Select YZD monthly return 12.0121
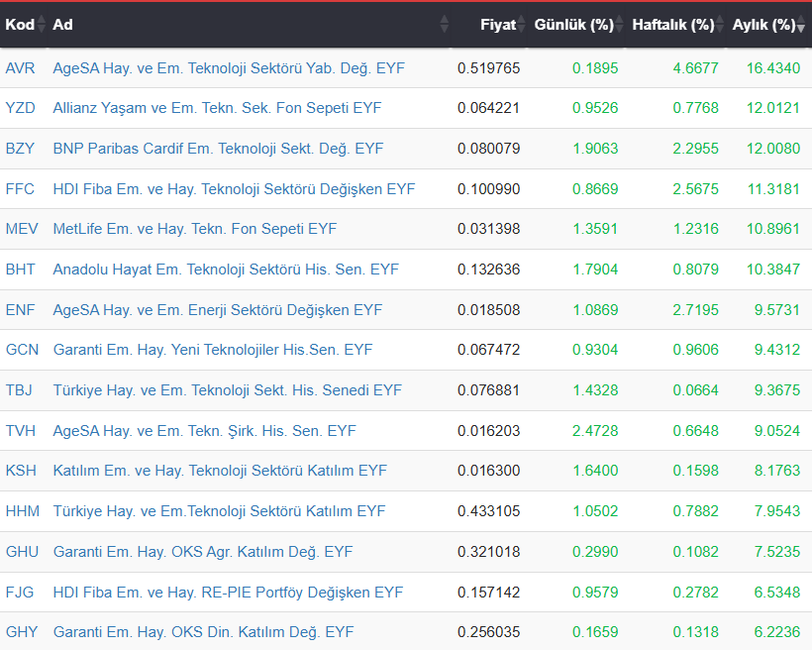The image size is (812, 650). point(773,108)
